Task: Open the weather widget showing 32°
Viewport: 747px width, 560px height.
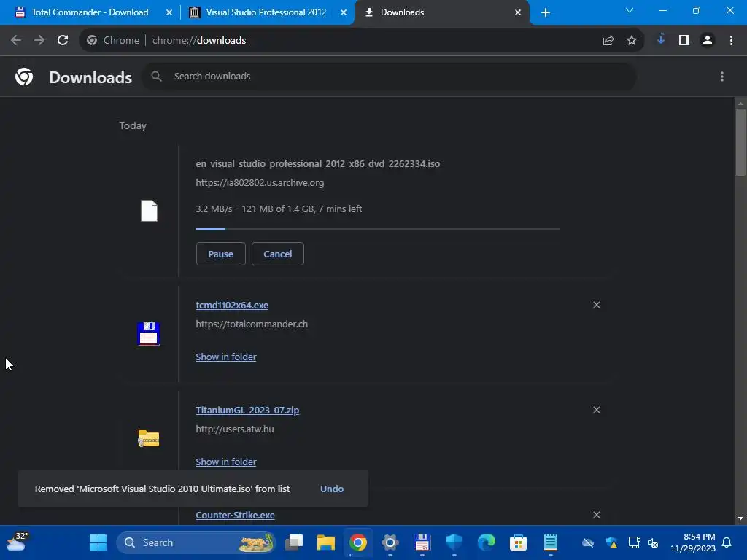Action: pyautogui.click(x=18, y=542)
